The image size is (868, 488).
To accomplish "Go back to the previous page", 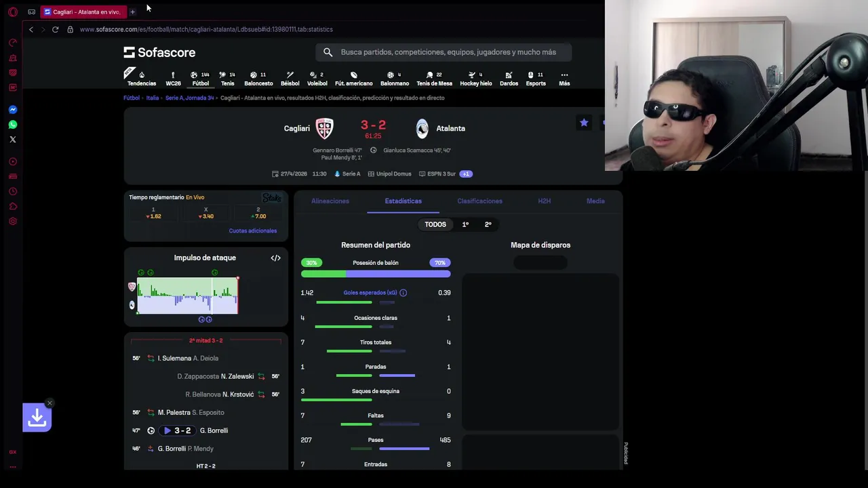I will 31,29.
